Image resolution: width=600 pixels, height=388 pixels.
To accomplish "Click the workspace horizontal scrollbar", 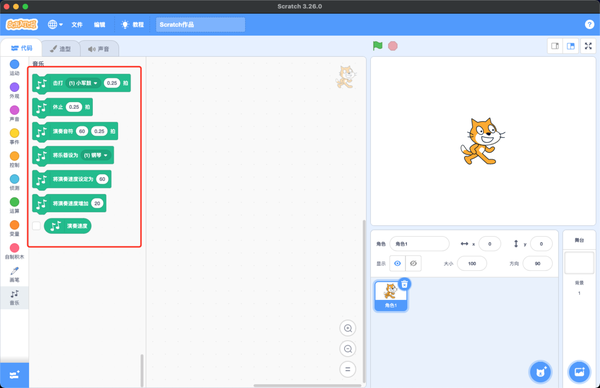I will [x=307, y=385].
